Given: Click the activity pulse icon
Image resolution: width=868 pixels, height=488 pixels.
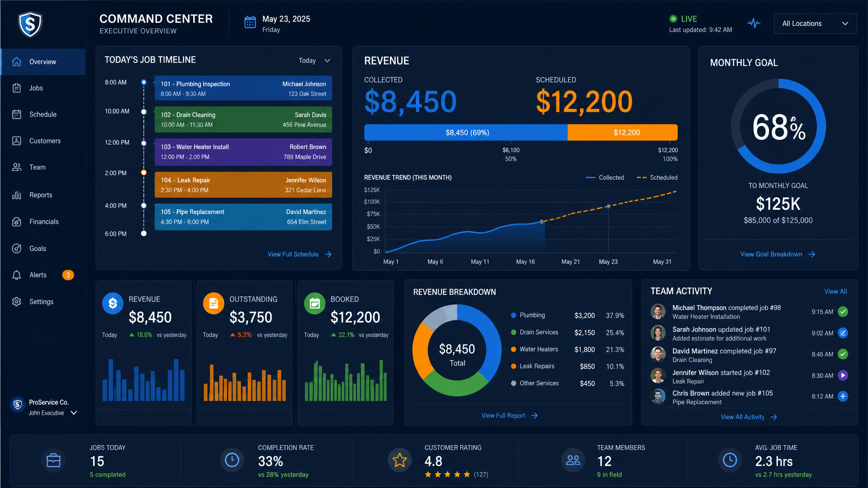Looking at the screenshot, I should click(754, 23).
